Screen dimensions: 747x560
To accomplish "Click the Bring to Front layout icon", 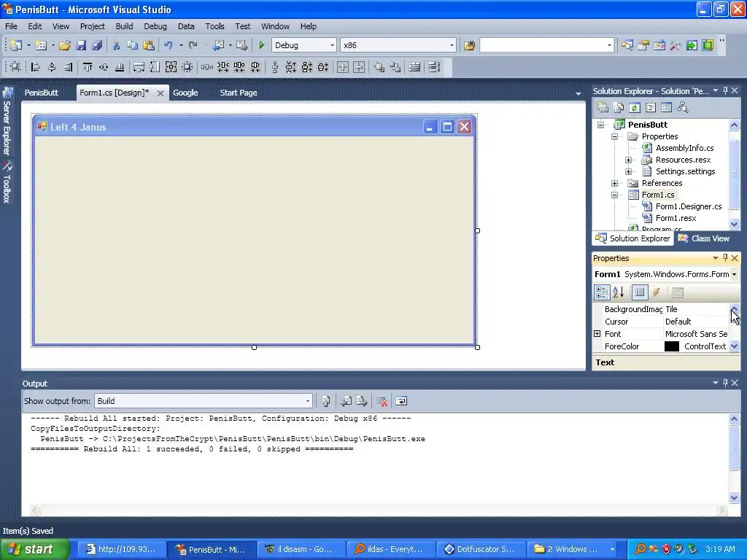I will (379, 67).
